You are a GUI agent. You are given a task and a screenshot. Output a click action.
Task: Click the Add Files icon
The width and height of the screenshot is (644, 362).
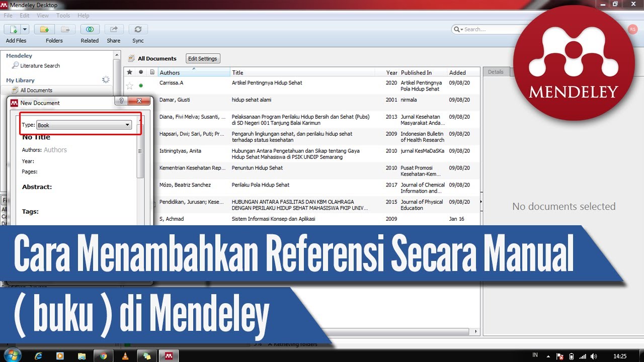click(13, 29)
